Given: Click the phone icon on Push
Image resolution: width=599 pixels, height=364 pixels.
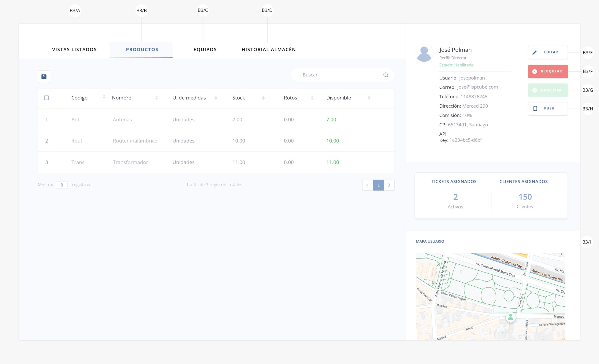Looking at the screenshot, I should (x=535, y=109).
